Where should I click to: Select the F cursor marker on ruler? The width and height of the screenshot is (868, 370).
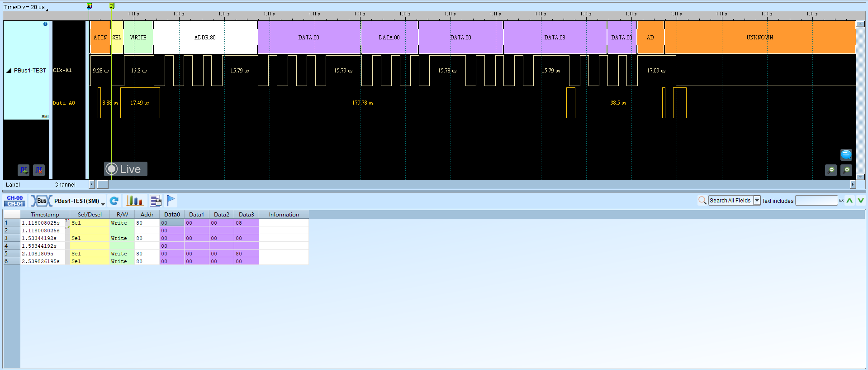point(112,6)
